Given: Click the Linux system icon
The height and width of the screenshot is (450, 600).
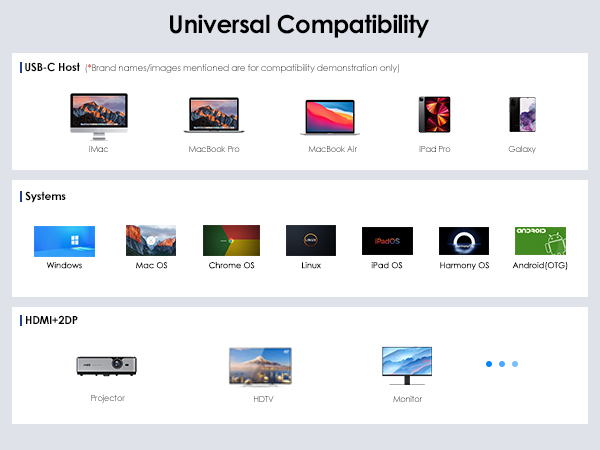Looking at the screenshot, I should [311, 241].
